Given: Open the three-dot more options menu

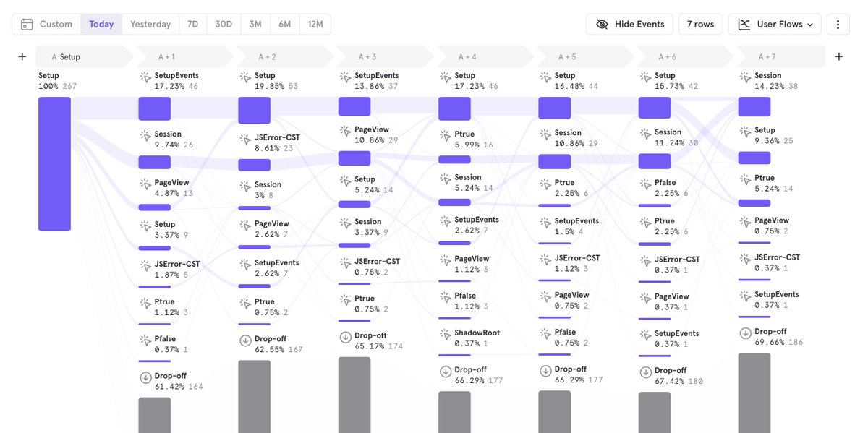Looking at the screenshot, I should coord(838,24).
